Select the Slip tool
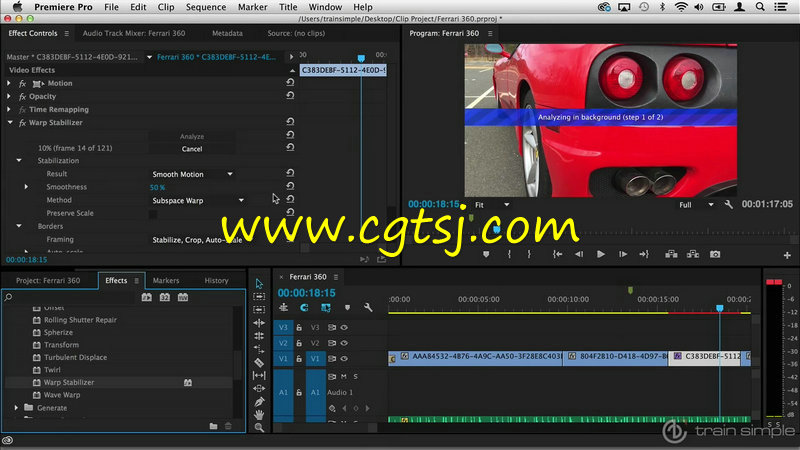Screen dimensions: 800x450 [259, 376]
